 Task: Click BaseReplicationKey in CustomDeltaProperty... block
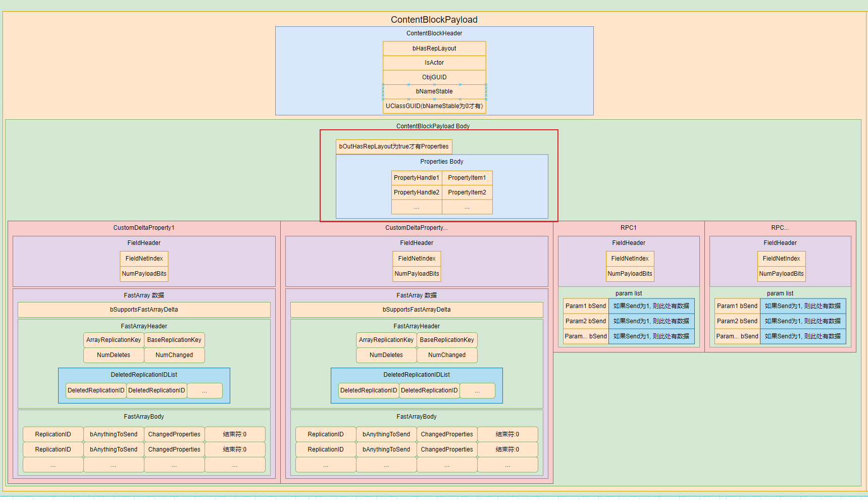[447, 340]
